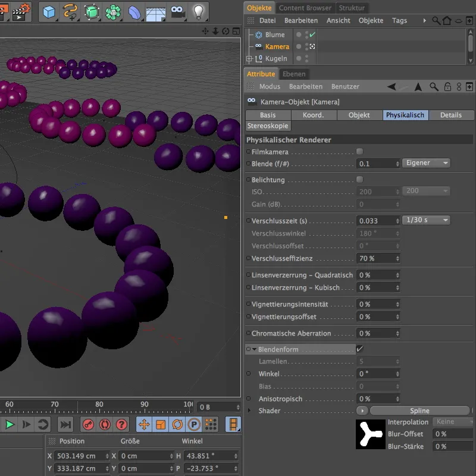Lock the Attribute manager element

pyautogui.click(x=447, y=87)
